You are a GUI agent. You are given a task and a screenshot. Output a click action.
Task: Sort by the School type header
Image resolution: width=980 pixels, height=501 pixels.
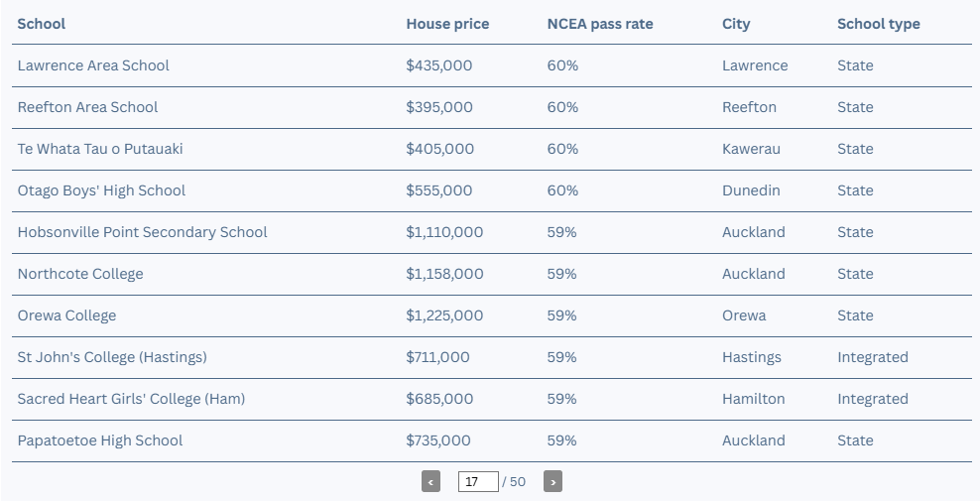pyautogui.click(x=878, y=24)
